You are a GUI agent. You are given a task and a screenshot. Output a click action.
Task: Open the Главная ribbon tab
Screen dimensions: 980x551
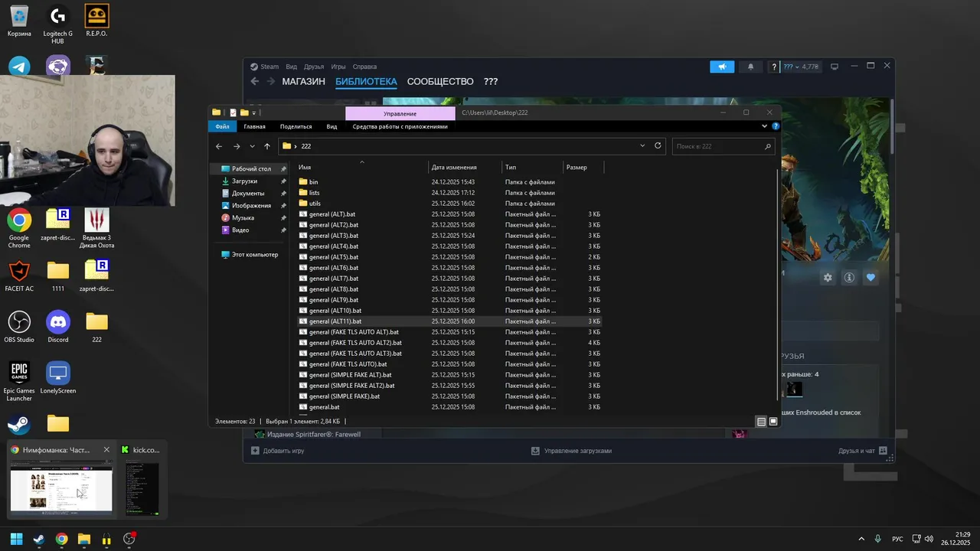pos(254,126)
